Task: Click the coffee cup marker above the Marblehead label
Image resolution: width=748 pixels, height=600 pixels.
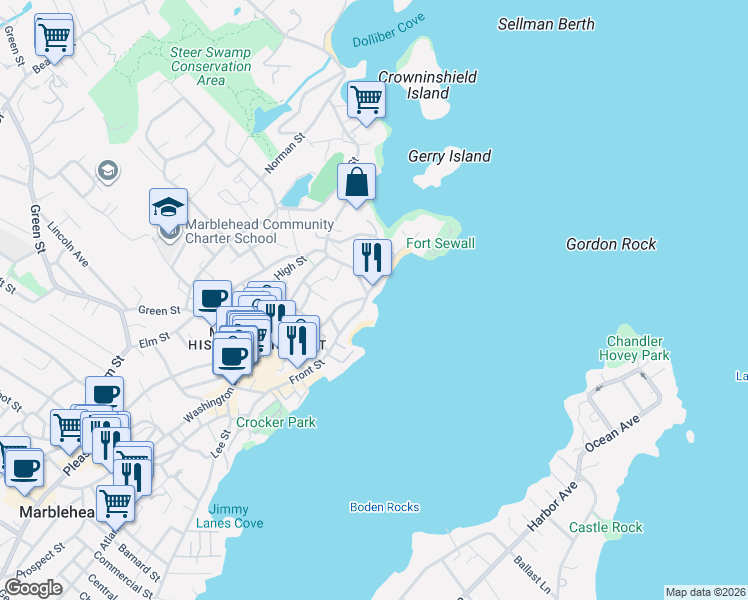Action: [x=24, y=468]
